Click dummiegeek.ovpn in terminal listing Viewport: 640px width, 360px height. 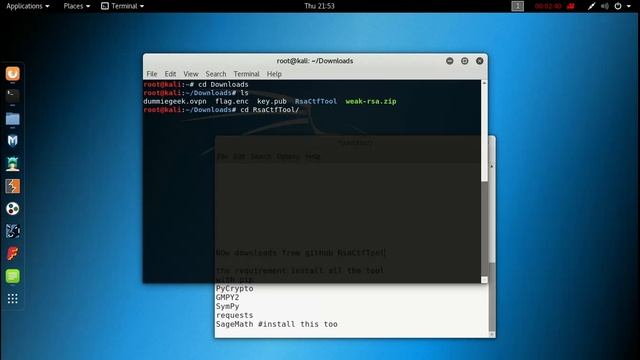175,101
